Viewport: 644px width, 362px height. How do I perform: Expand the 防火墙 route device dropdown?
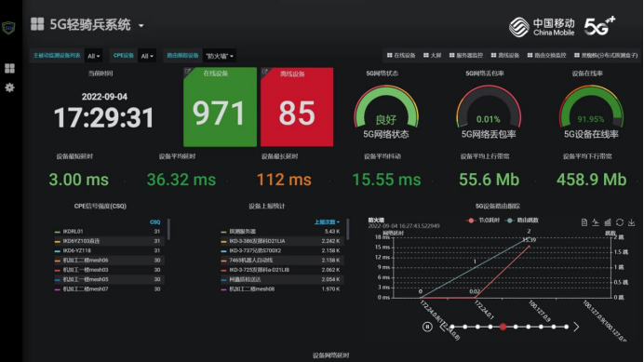tap(220, 56)
